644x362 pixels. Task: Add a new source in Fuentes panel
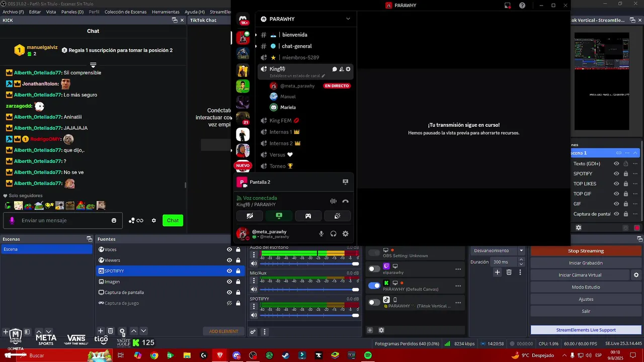[x=101, y=331]
